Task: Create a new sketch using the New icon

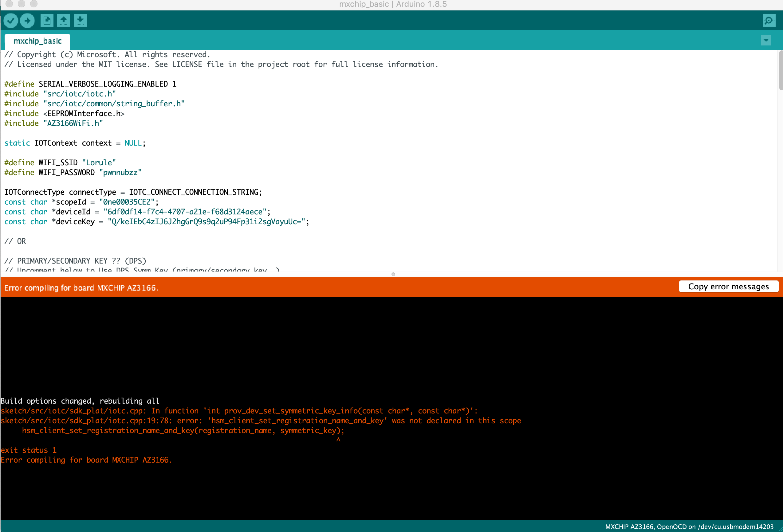Action: 47,21
